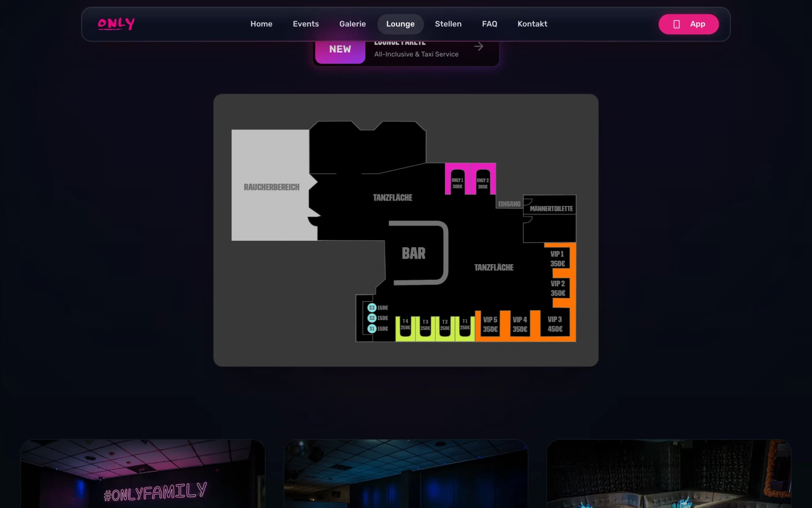812x508 pixels.
Task: Select table T1 250€ on the map
Action: point(465,325)
